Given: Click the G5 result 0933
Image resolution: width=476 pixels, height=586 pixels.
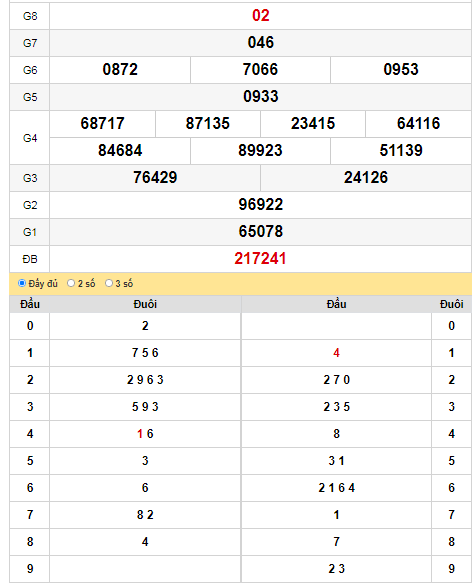Looking at the screenshot, I should coord(260,96).
